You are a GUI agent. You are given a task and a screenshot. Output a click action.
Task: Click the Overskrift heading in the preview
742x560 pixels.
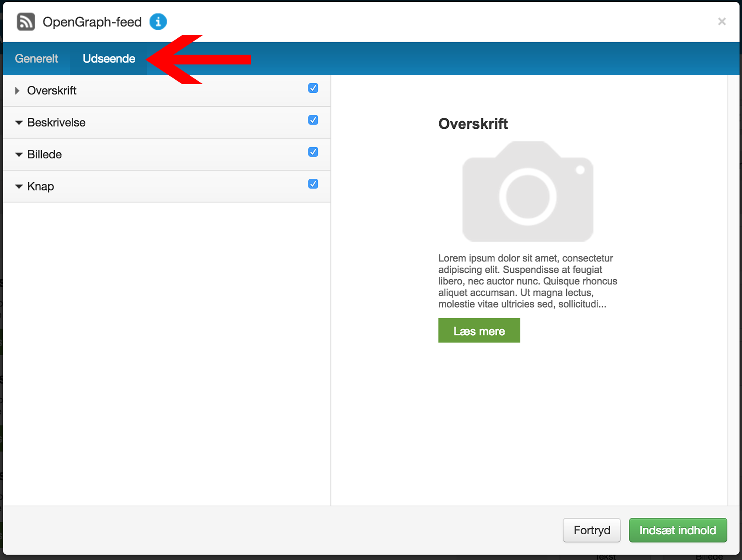click(473, 124)
